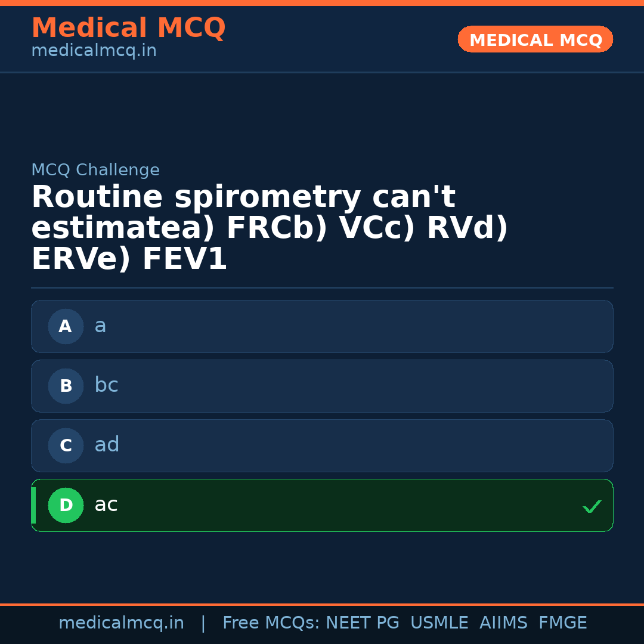644x644 pixels.
Task: Click the circular A badge icon
Action: pos(66,326)
